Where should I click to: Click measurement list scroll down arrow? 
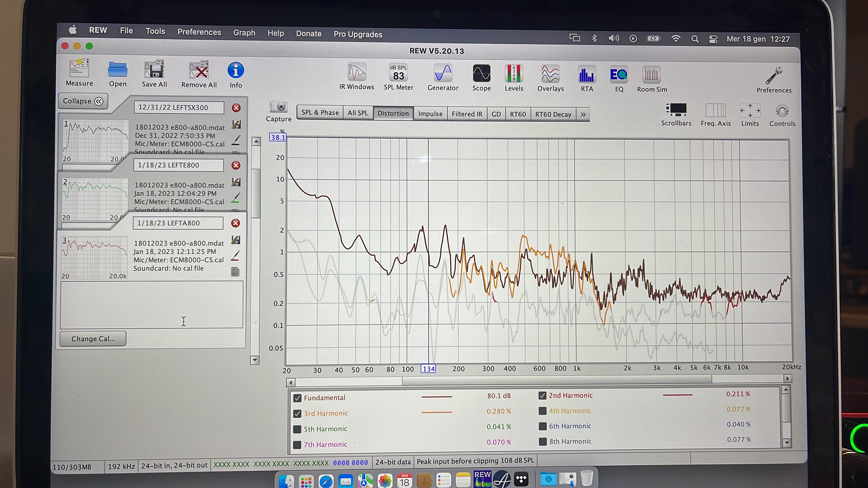pos(255,360)
